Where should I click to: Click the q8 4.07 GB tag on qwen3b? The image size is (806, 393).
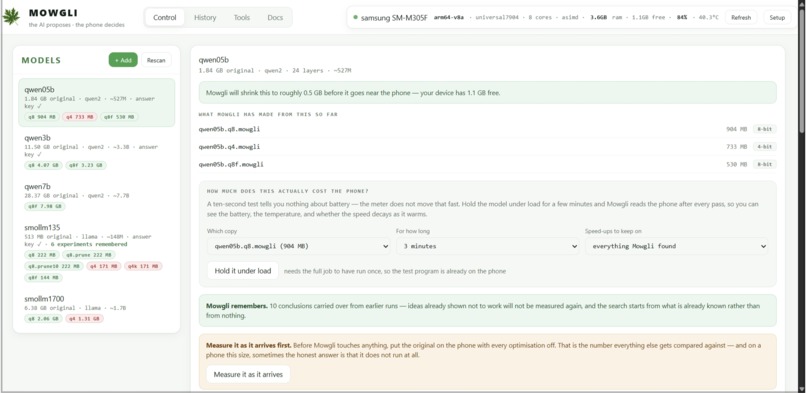[43, 165]
